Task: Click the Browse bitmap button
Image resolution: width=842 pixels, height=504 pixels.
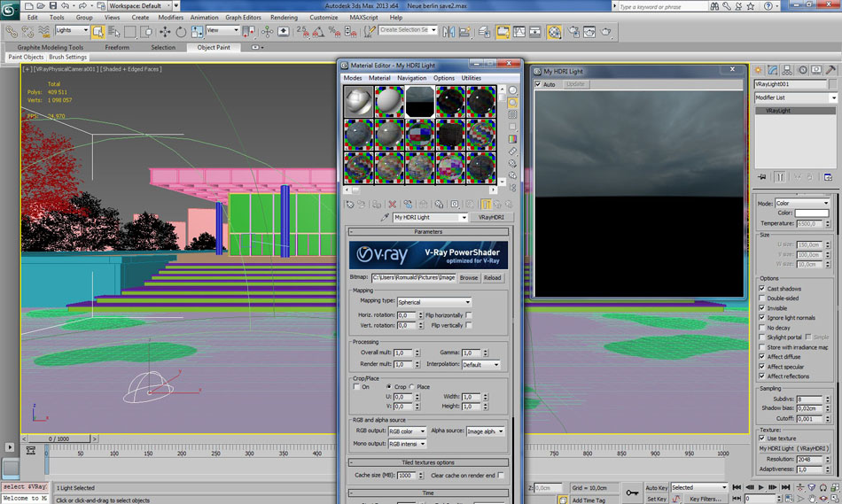Action: (468, 277)
